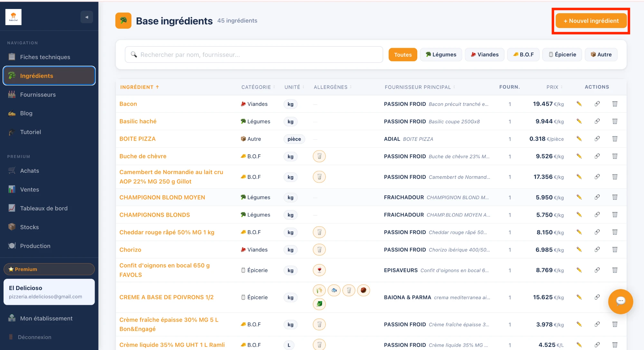Image resolution: width=644 pixels, height=350 pixels.
Task: Open the Tutoriel page
Action: (x=49, y=132)
